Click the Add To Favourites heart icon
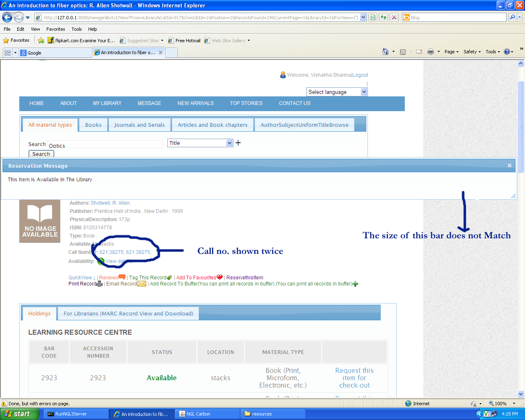The width and height of the screenshot is (525, 420). [219, 277]
